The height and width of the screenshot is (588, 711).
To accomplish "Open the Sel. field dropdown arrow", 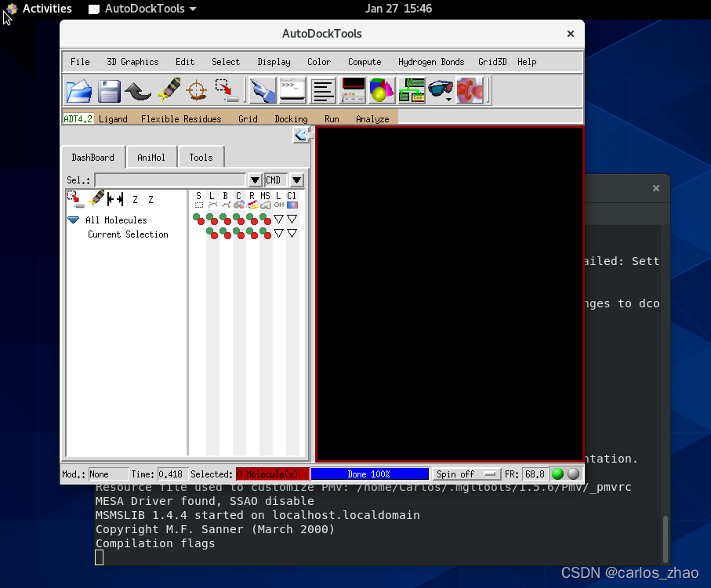I will pos(255,180).
